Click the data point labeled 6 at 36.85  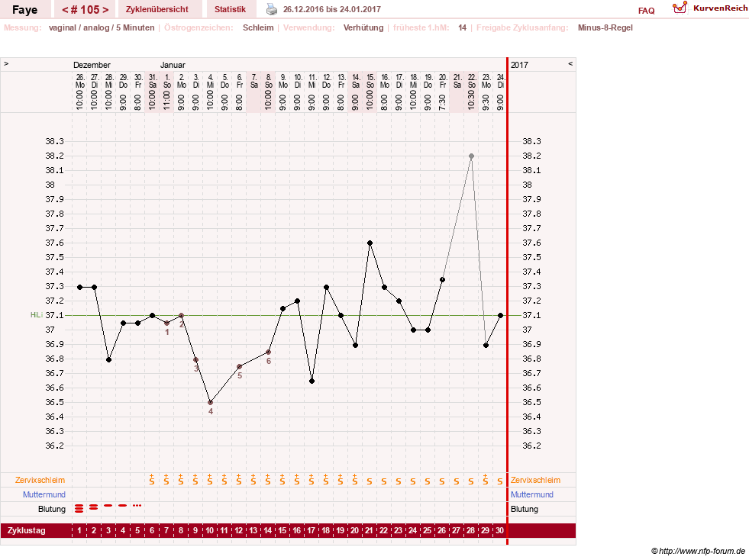(269, 352)
